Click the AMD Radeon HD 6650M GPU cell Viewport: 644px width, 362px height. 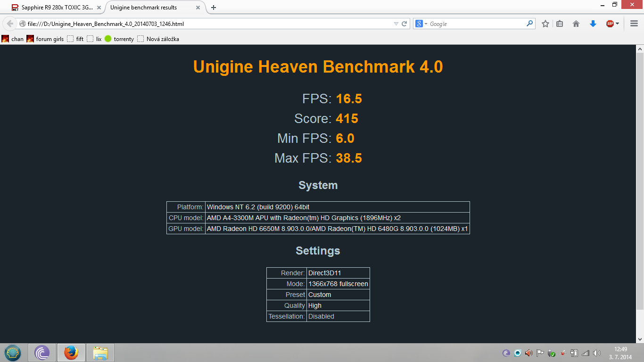[338, 229]
